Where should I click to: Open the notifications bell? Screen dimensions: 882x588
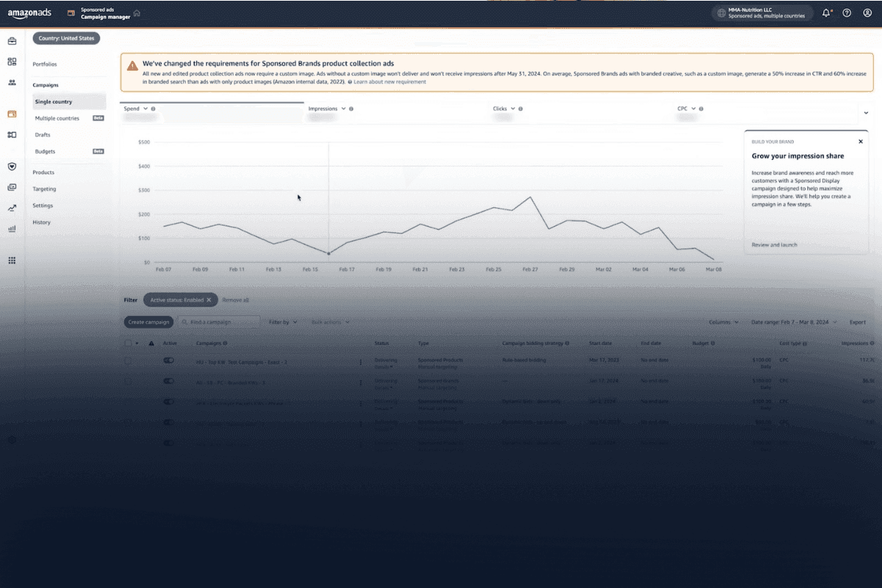827,12
